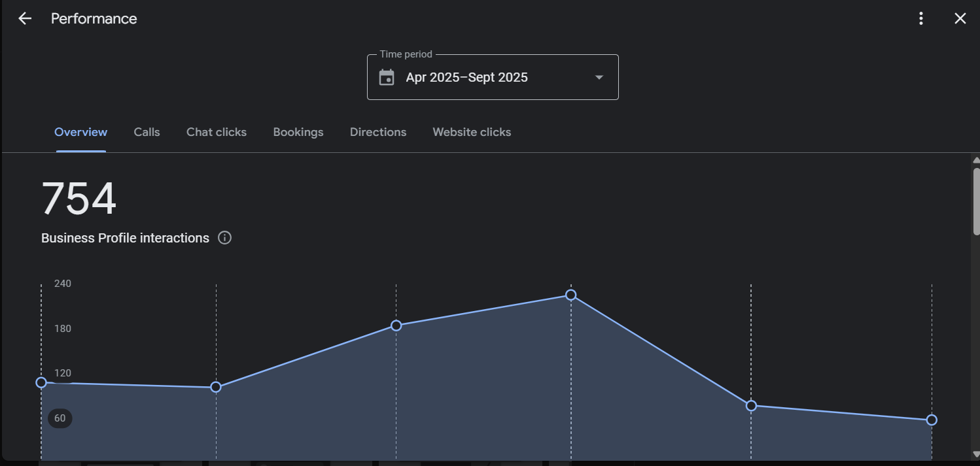The height and width of the screenshot is (466, 980).
Task: Select the highest peak data point on chart
Action: coord(570,295)
